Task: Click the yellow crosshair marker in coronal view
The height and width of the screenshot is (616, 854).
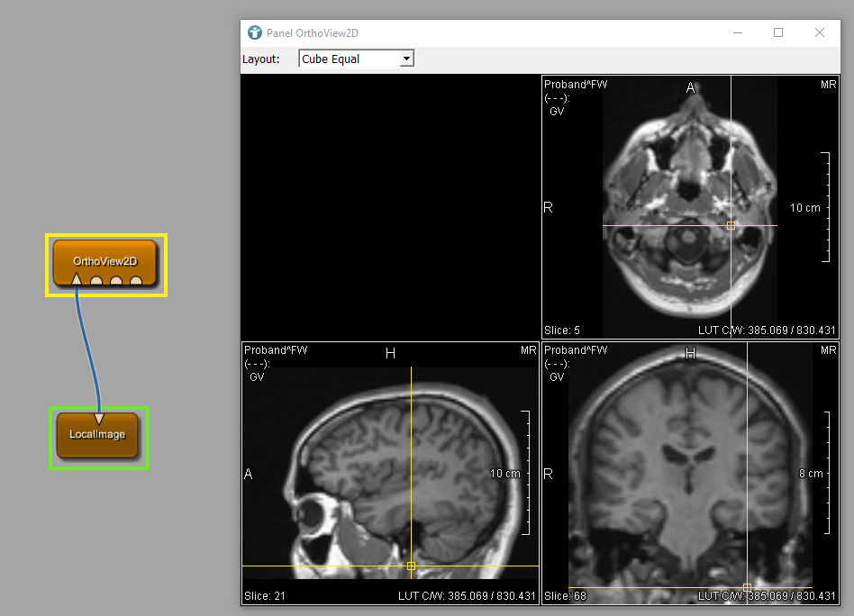Action: 747,587
